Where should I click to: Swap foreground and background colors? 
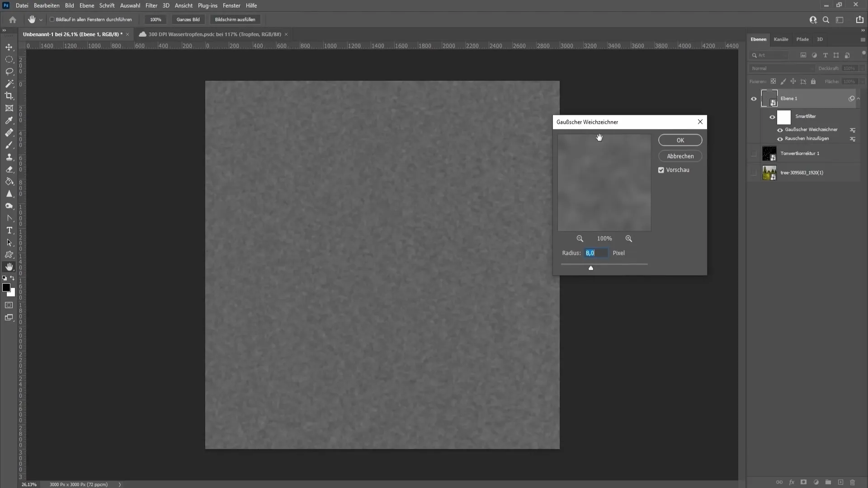[x=13, y=278]
